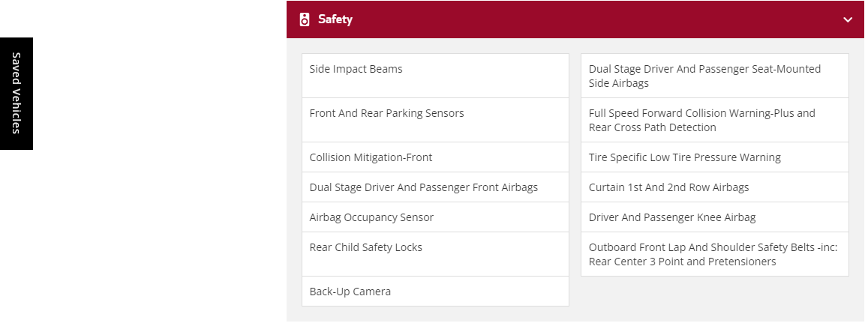Click Tire Specific Low Tire Pressure Warning

[x=685, y=157]
